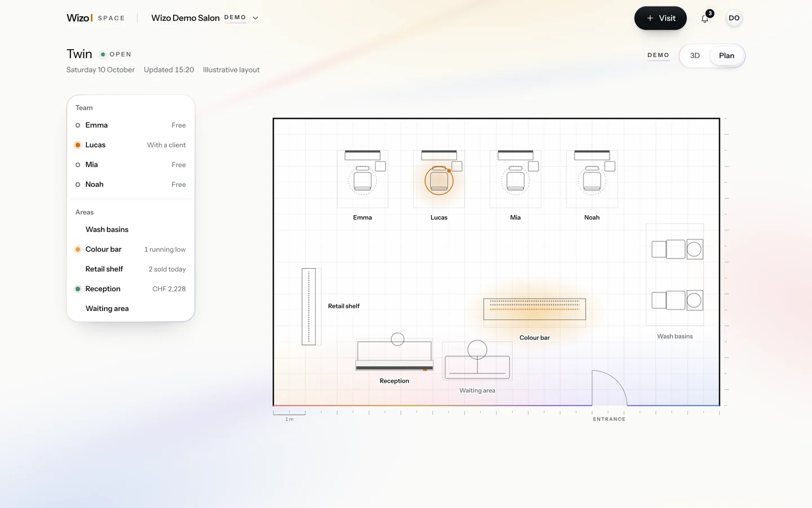Click the Retail shelf fixture on the plan
This screenshot has height=508, width=812.
tap(308, 306)
